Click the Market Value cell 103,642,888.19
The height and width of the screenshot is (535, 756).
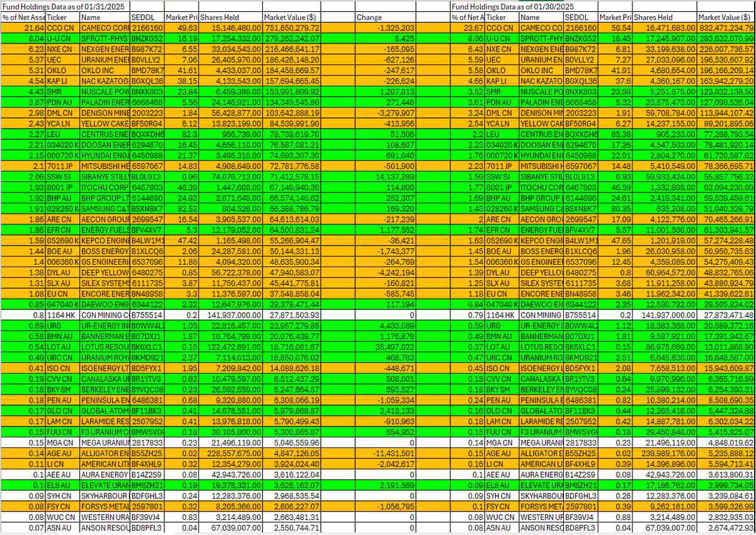292,114
